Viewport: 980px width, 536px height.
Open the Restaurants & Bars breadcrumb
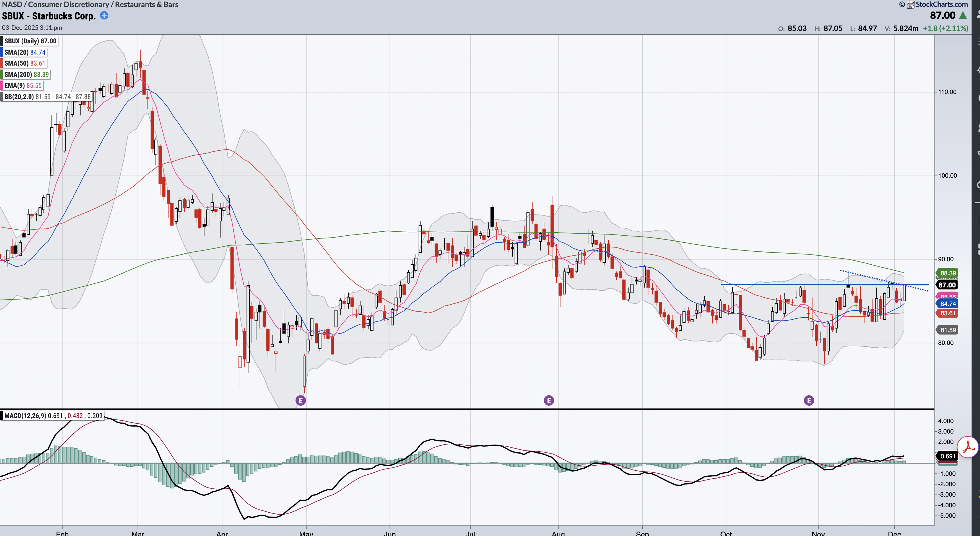[146, 5]
